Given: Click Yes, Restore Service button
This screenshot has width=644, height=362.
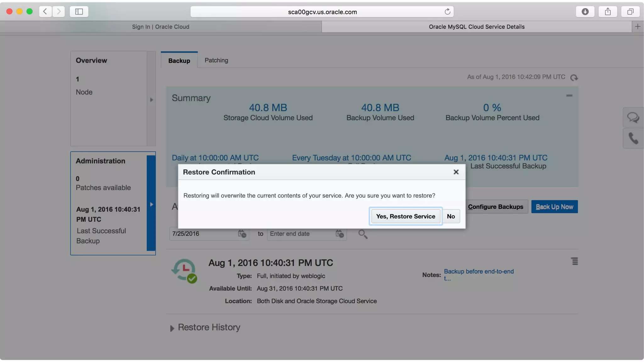Looking at the screenshot, I should pyautogui.click(x=405, y=216).
